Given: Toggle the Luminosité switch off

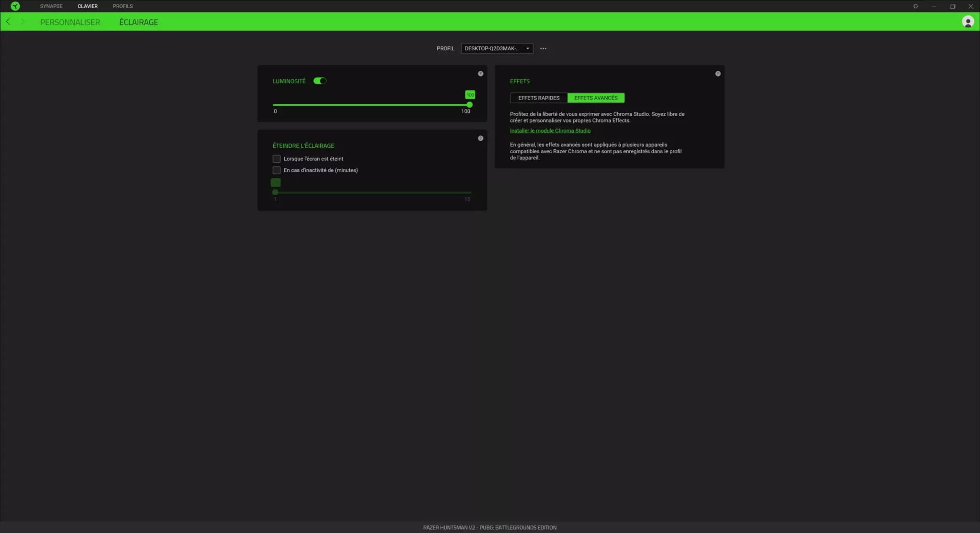Looking at the screenshot, I should coord(319,80).
